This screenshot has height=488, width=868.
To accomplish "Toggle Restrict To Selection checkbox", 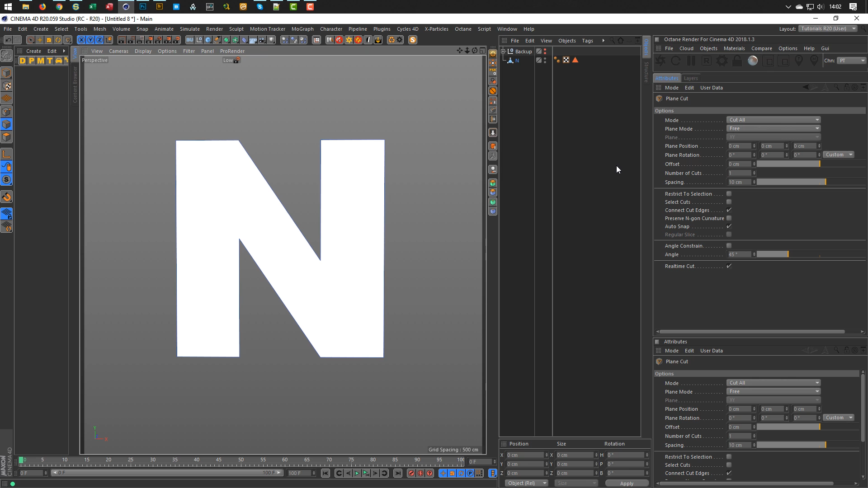I will (730, 193).
